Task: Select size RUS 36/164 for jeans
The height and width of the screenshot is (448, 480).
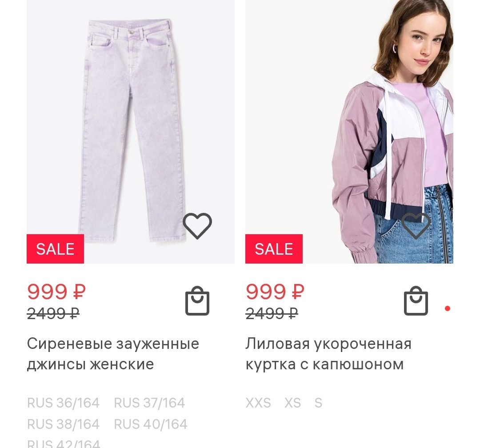Action: point(64,403)
